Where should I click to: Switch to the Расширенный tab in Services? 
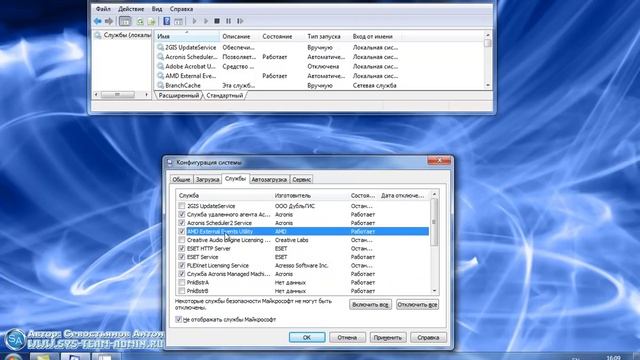179,96
